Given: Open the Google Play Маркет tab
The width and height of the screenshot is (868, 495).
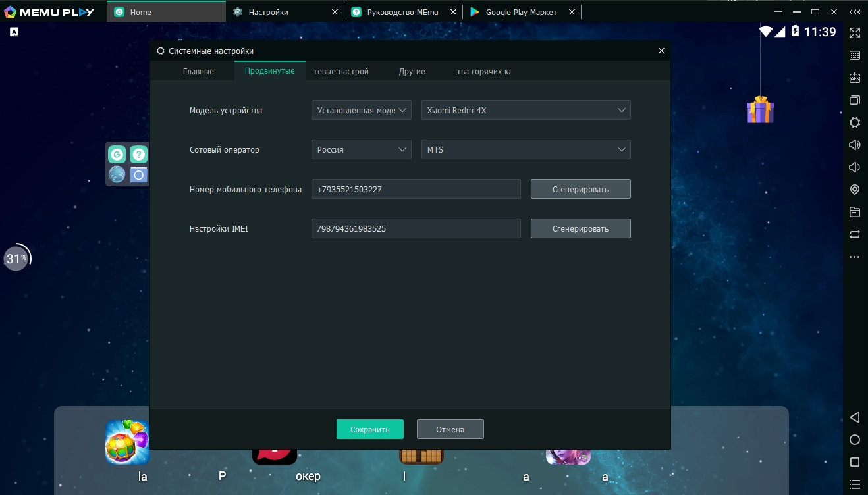Looking at the screenshot, I should pyautogui.click(x=521, y=12).
